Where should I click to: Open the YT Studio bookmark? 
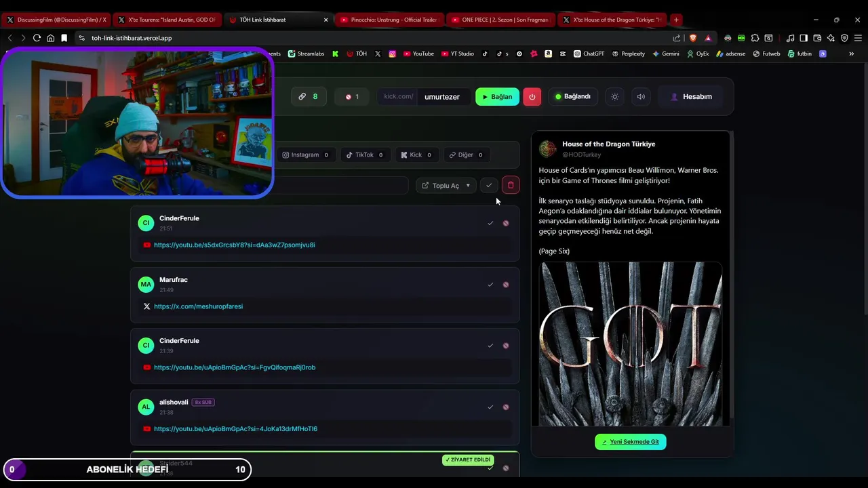pyautogui.click(x=458, y=54)
